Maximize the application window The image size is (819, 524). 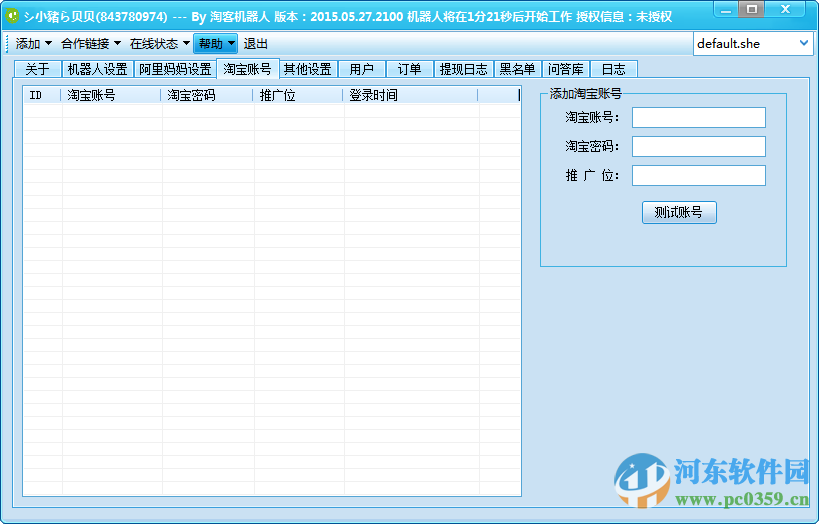[x=752, y=9]
